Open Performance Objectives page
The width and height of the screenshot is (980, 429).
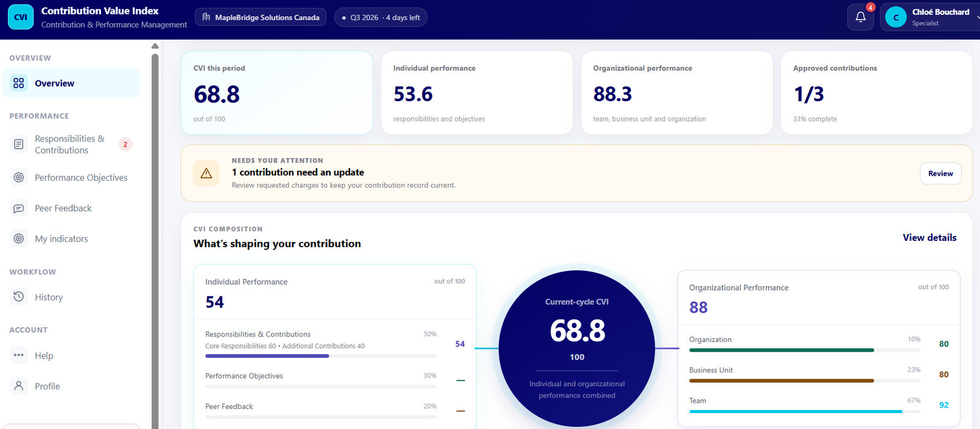(71, 178)
